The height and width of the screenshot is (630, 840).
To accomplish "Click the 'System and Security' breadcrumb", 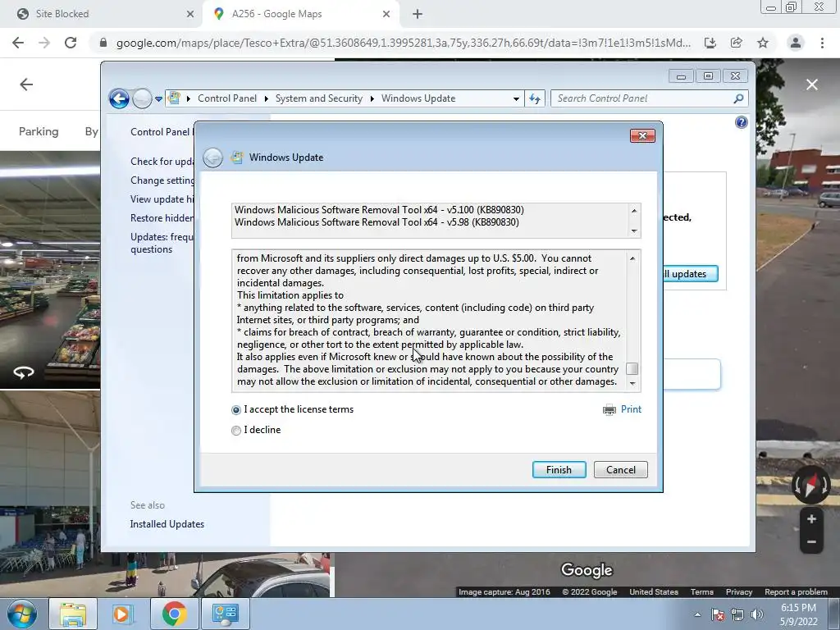I will 319,98.
